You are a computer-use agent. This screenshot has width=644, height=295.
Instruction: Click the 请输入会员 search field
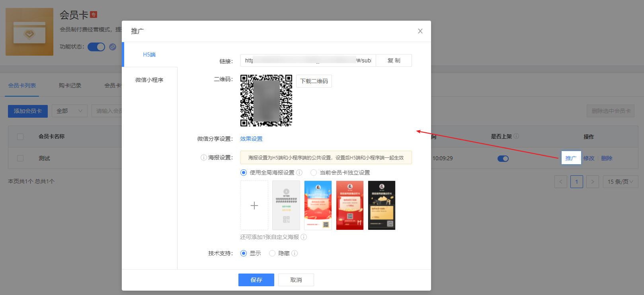tap(107, 111)
